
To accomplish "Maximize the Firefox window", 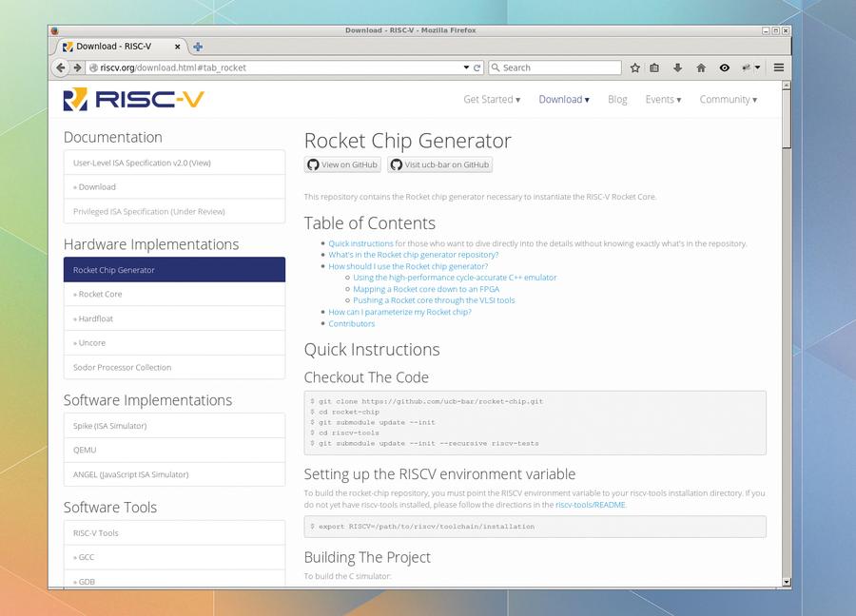I will point(775,30).
